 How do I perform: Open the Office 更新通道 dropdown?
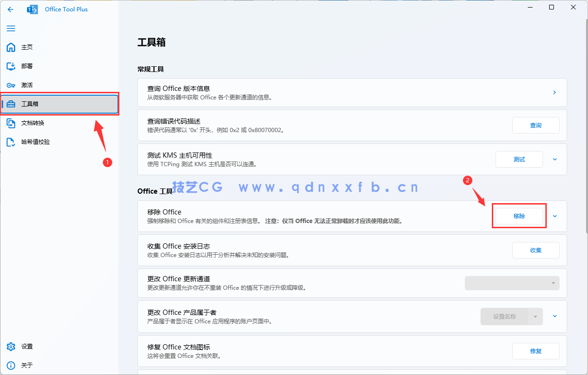click(x=512, y=283)
